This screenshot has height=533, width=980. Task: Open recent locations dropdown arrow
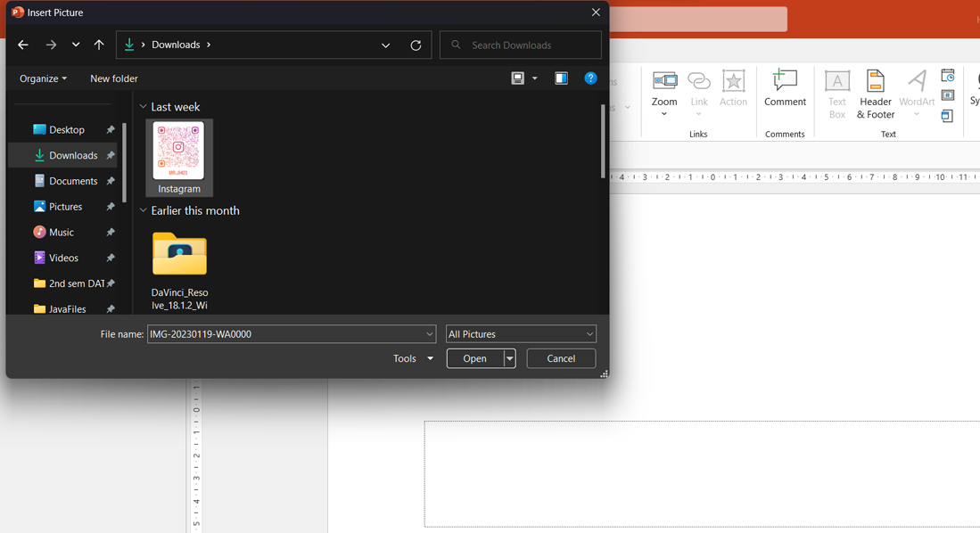click(76, 45)
